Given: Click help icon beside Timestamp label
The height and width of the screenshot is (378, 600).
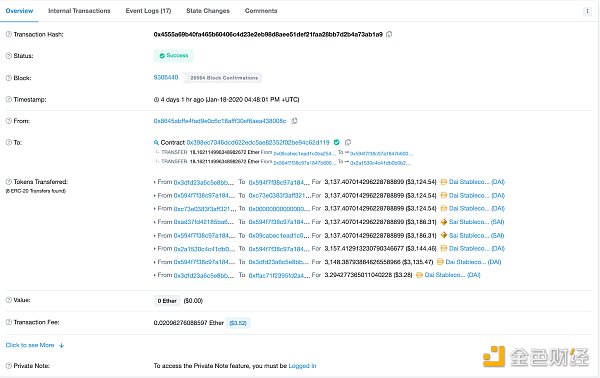Looking at the screenshot, I should 8,99.
